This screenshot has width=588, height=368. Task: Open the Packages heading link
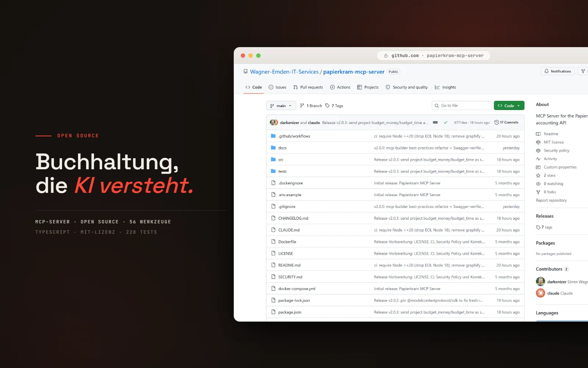click(545, 243)
